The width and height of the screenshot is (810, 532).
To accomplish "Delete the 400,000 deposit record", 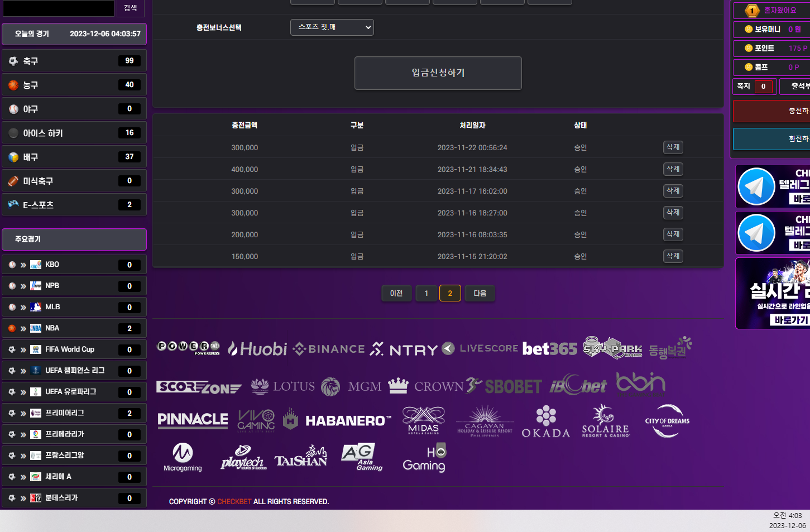I will tap(673, 169).
